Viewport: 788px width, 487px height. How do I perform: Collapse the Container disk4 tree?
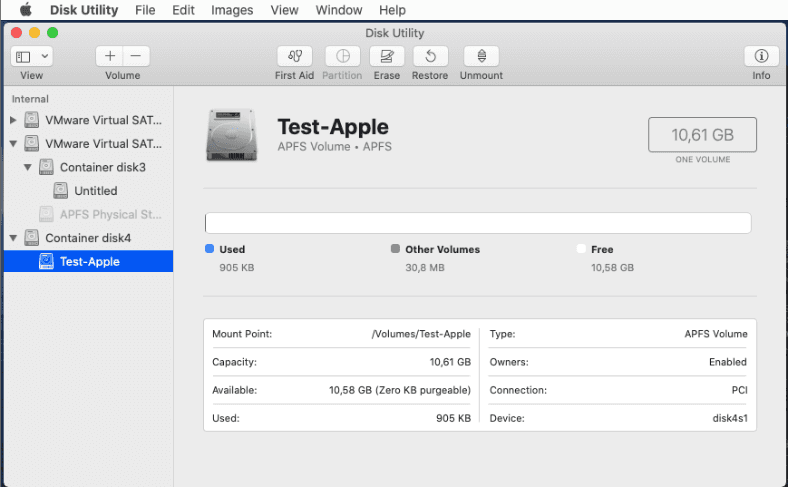coord(14,238)
